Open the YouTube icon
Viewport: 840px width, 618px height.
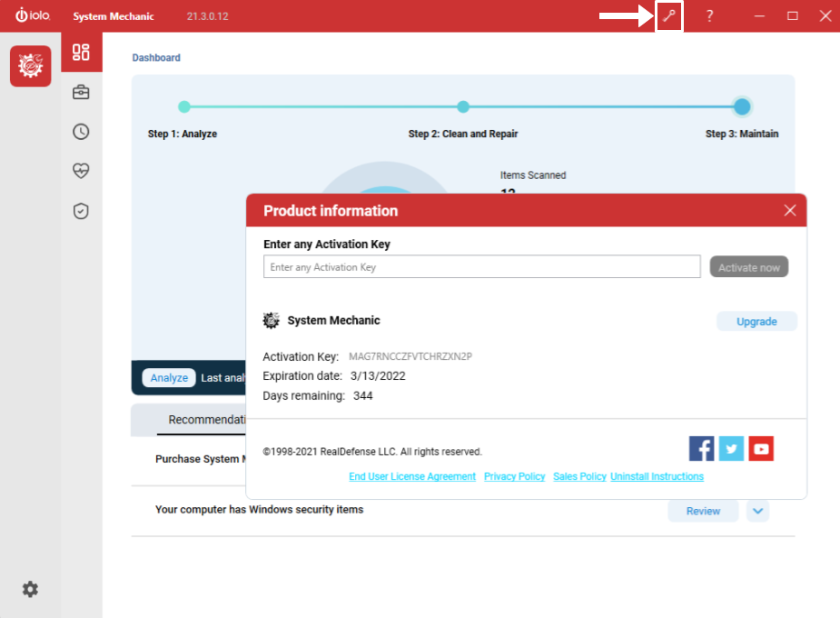pos(761,449)
